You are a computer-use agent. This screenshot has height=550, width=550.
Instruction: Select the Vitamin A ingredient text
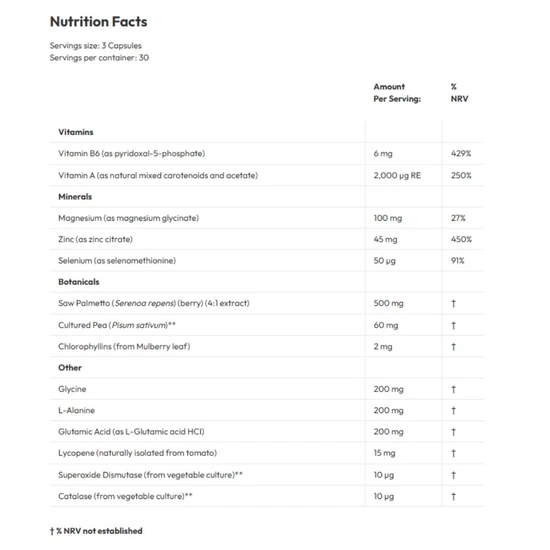click(158, 175)
